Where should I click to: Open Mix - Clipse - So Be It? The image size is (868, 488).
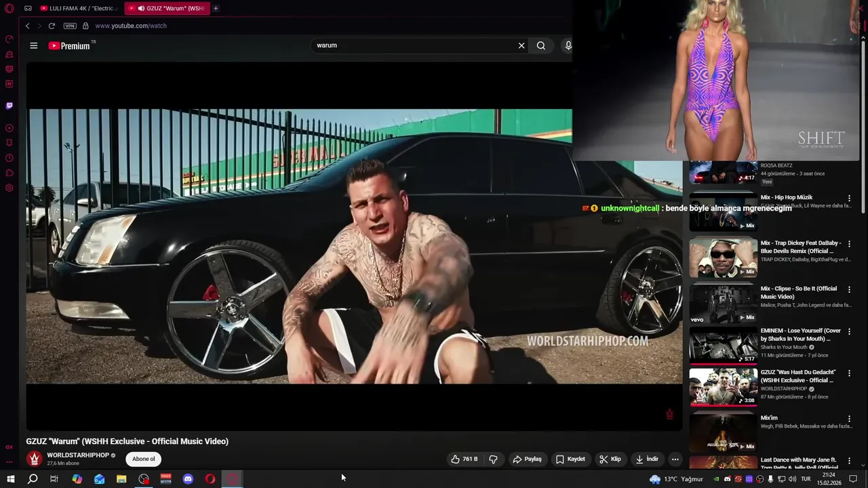coord(724,303)
